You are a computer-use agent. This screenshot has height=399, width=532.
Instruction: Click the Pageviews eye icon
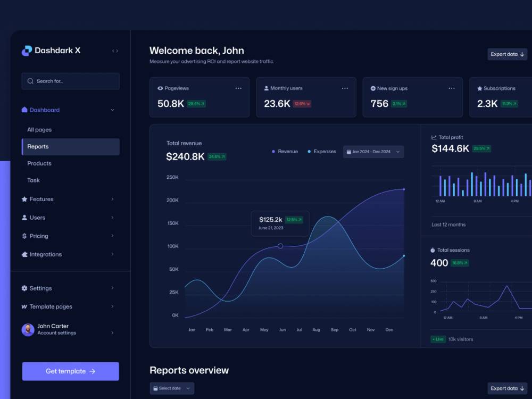[x=160, y=88]
